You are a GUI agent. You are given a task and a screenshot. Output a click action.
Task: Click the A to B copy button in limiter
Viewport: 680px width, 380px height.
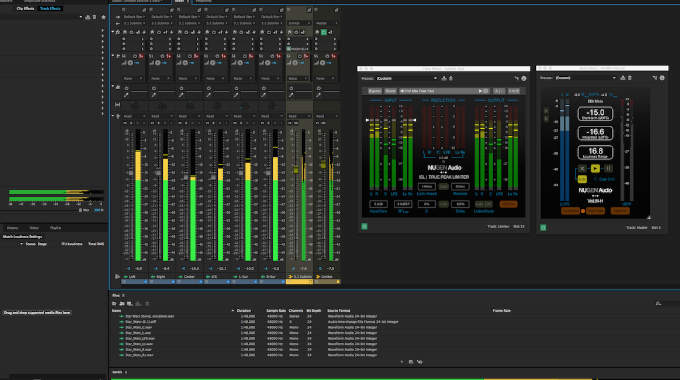(513, 91)
